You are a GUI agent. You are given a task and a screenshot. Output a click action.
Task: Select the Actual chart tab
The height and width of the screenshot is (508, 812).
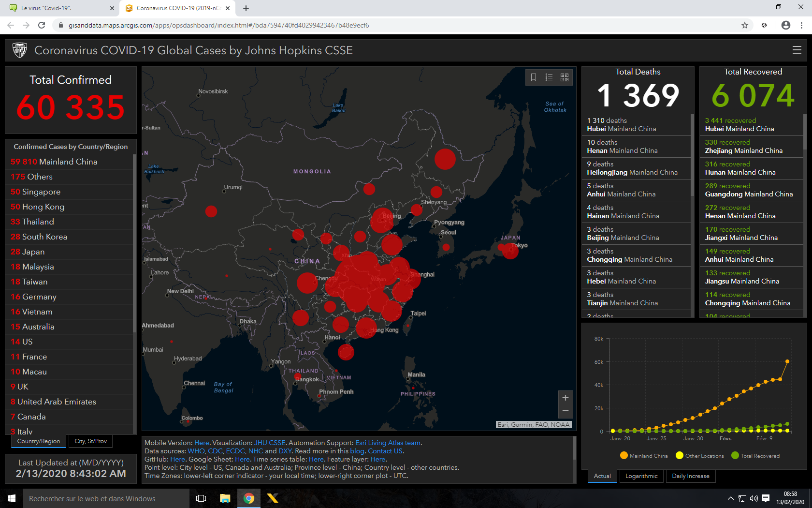click(x=602, y=476)
